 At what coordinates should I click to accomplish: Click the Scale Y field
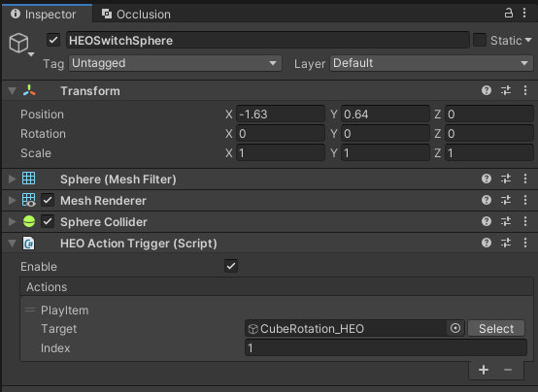pyautogui.click(x=385, y=153)
